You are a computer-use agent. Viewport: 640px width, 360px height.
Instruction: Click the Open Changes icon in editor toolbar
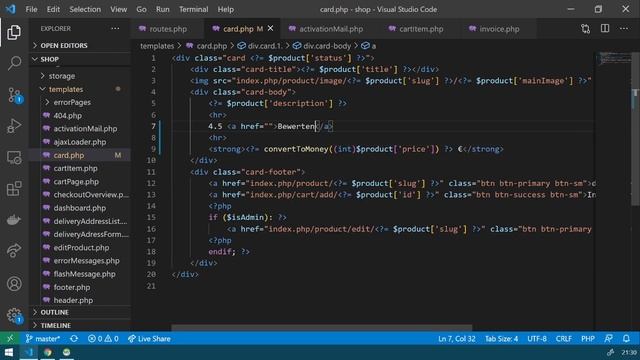click(585, 29)
